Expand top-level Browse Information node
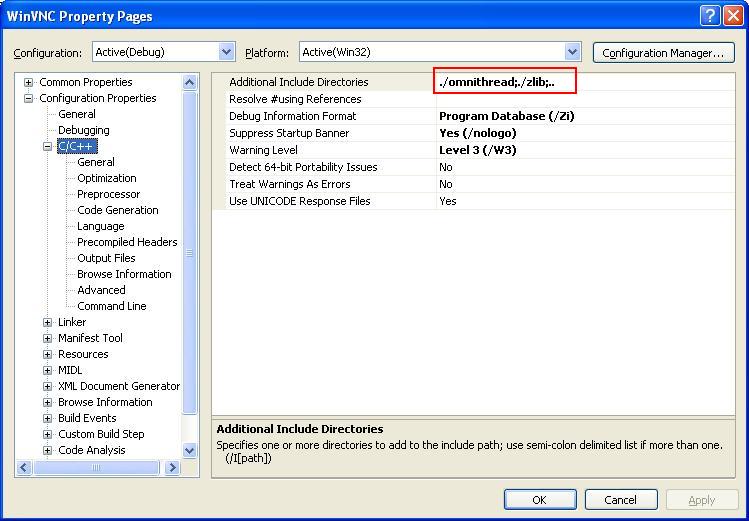Viewport: 749px width, 521px height. (x=47, y=402)
